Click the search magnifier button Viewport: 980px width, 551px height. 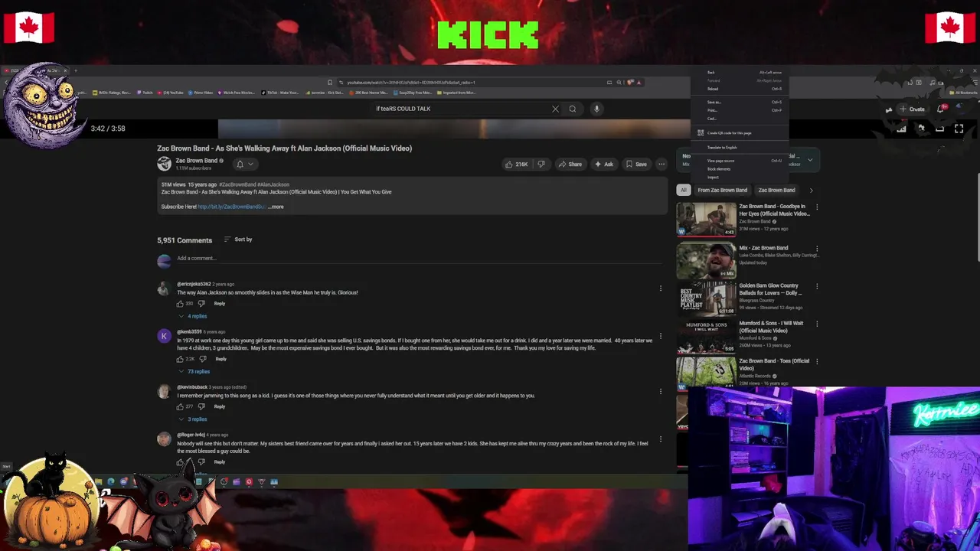tap(572, 109)
